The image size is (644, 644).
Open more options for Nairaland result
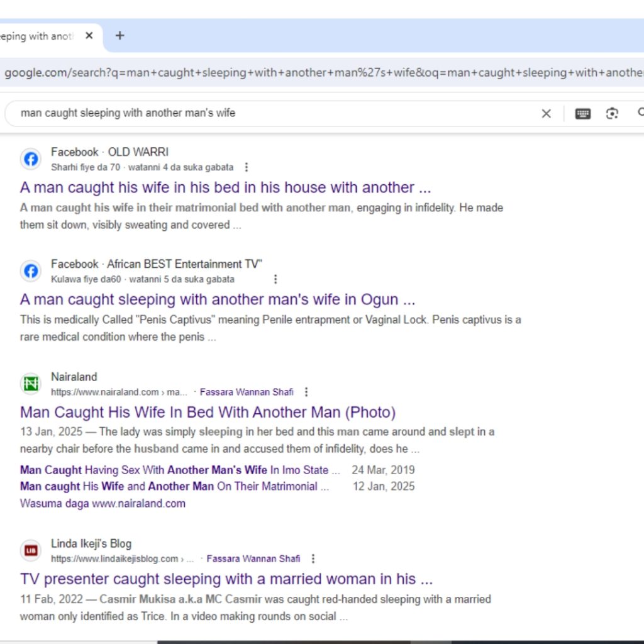coord(306,392)
